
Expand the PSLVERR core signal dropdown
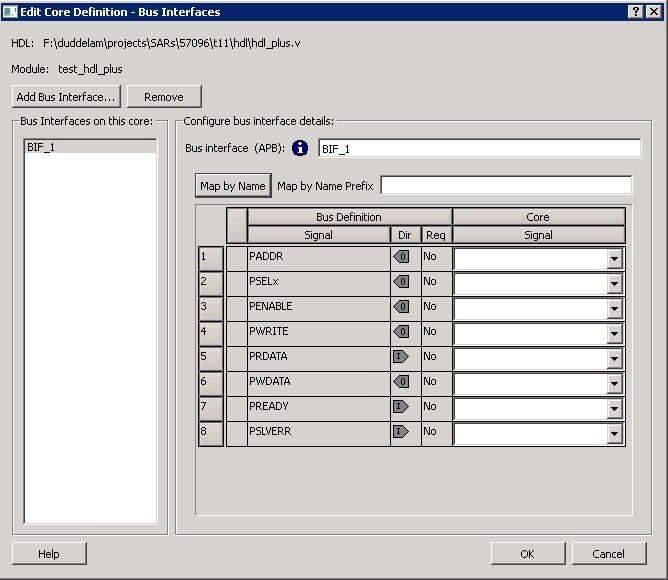[614, 434]
